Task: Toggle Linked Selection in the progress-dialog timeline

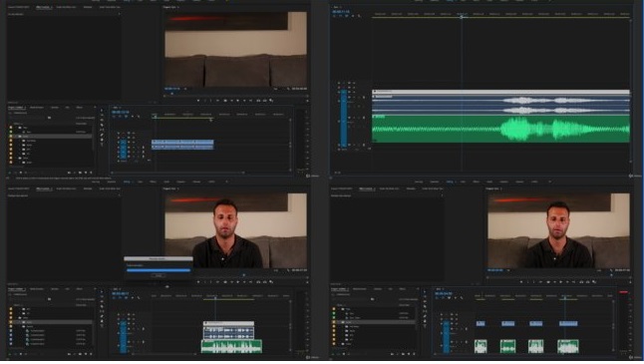Action: pos(126,297)
